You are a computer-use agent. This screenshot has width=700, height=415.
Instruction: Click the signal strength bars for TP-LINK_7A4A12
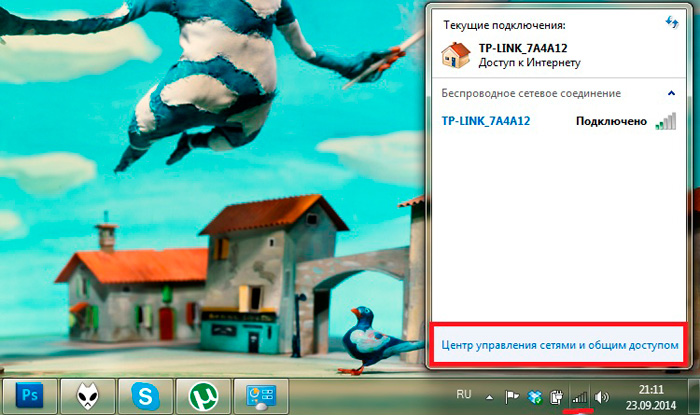point(666,121)
